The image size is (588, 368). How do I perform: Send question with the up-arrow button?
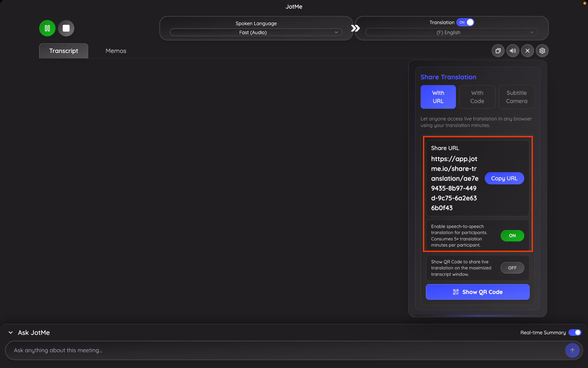572,350
